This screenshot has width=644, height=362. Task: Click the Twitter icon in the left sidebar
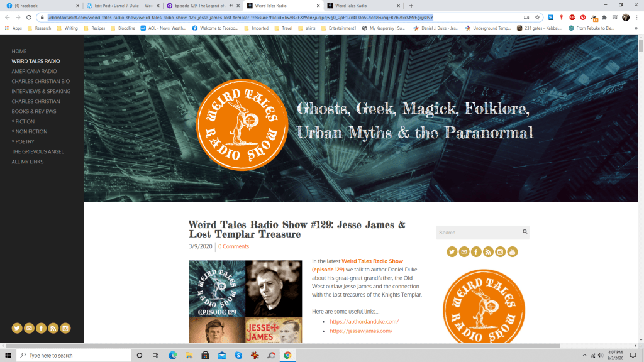click(17, 328)
